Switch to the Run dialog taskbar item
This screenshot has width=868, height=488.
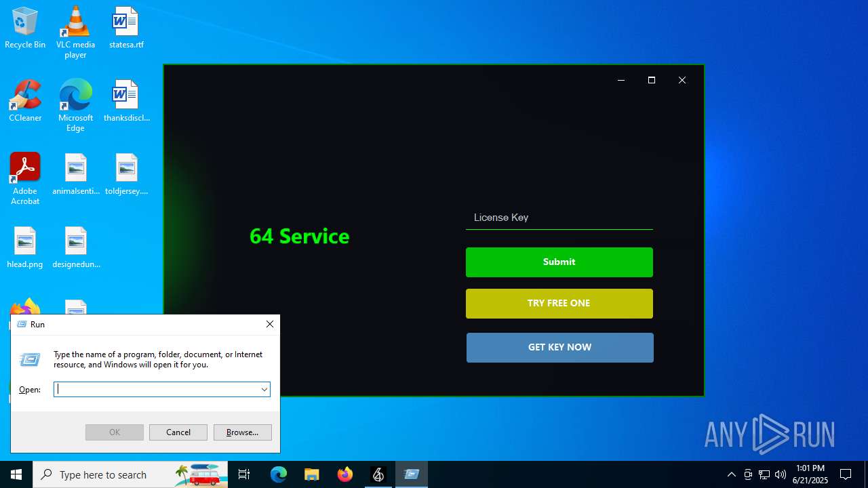coord(412,474)
